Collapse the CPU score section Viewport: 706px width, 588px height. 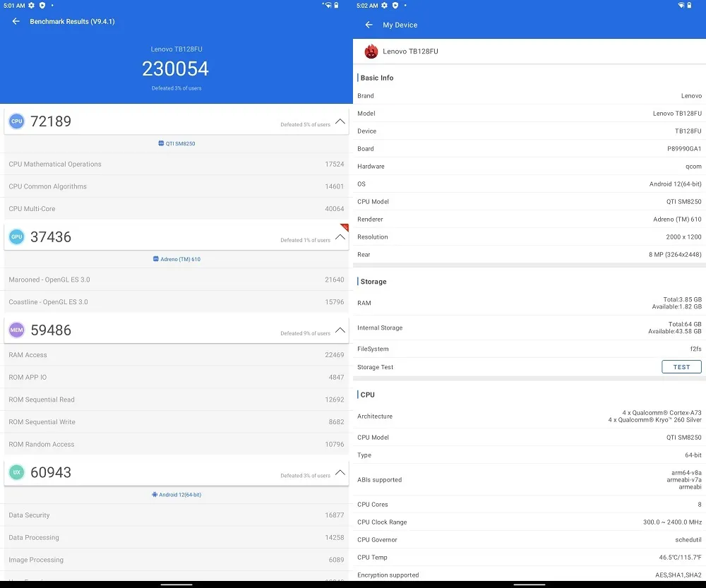pyautogui.click(x=340, y=121)
